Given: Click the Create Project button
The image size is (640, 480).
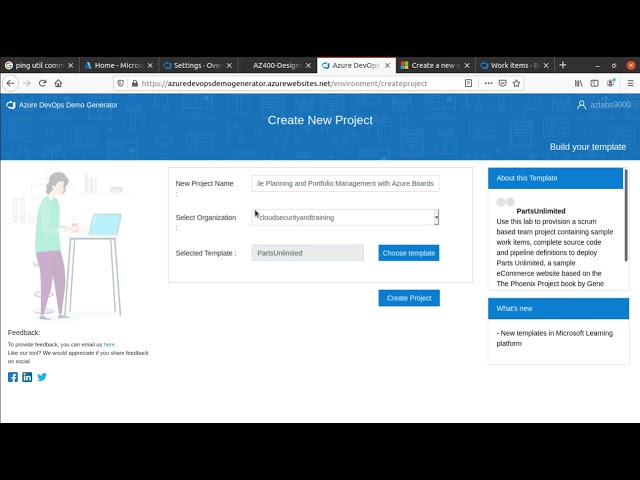Looking at the screenshot, I should pos(409,298).
